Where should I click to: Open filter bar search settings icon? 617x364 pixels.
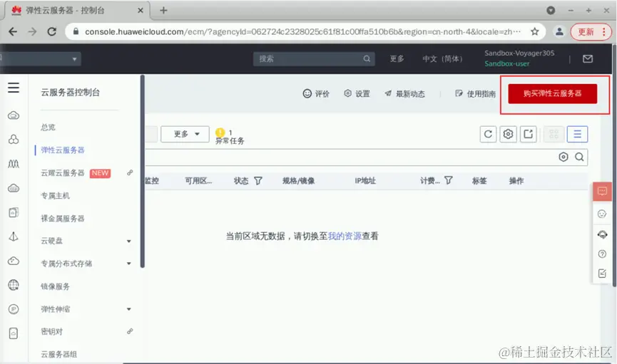click(564, 157)
